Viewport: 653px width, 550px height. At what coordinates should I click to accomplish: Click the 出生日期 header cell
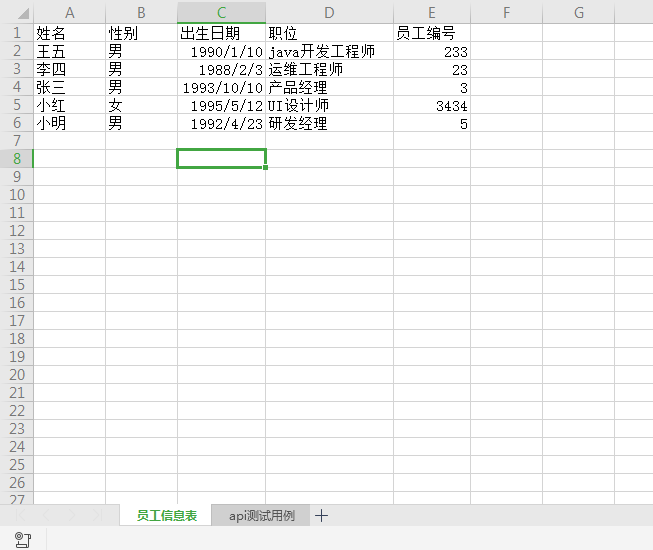click(x=222, y=33)
